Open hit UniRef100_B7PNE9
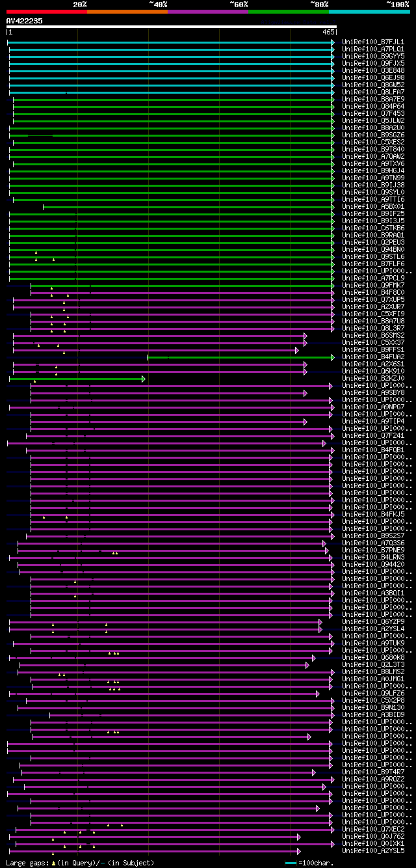Viewport: 416px width, 868px height. pyautogui.click(x=373, y=550)
